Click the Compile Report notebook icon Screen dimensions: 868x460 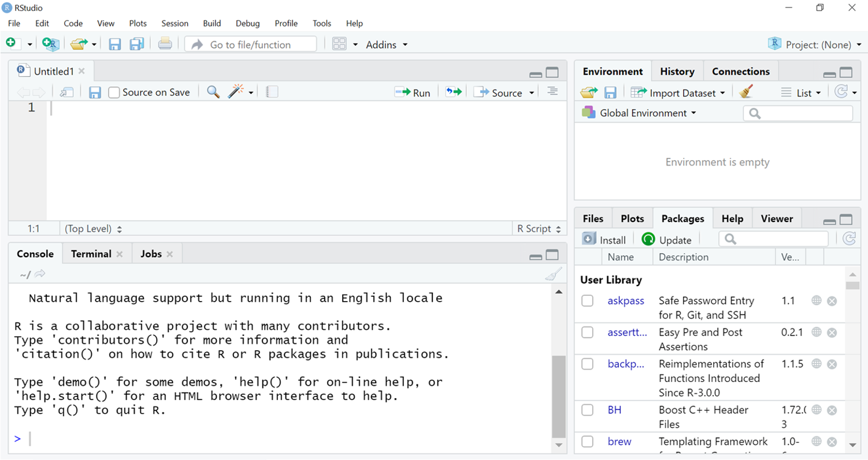pos(272,92)
